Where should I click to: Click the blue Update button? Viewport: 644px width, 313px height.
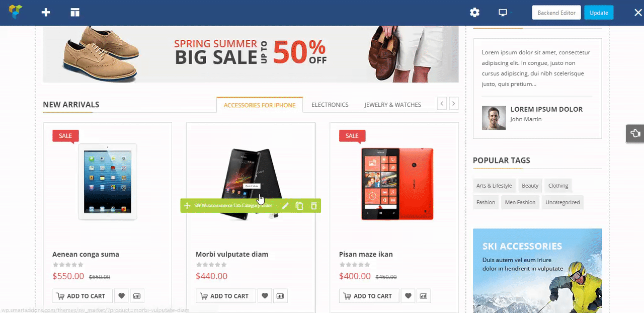(x=599, y=13)
